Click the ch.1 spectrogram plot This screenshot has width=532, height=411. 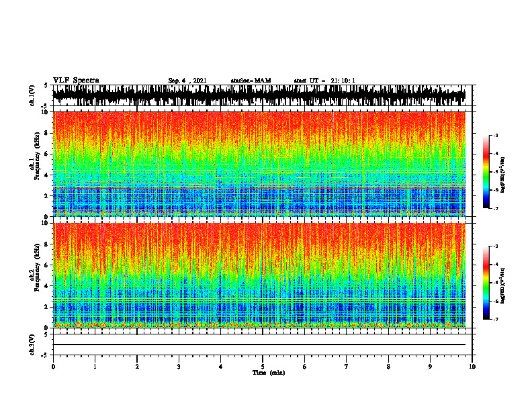(259, 164)
